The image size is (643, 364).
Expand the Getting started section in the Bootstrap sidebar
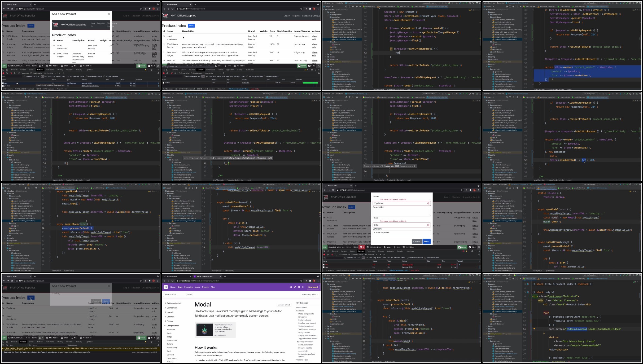tap(173, 303)
